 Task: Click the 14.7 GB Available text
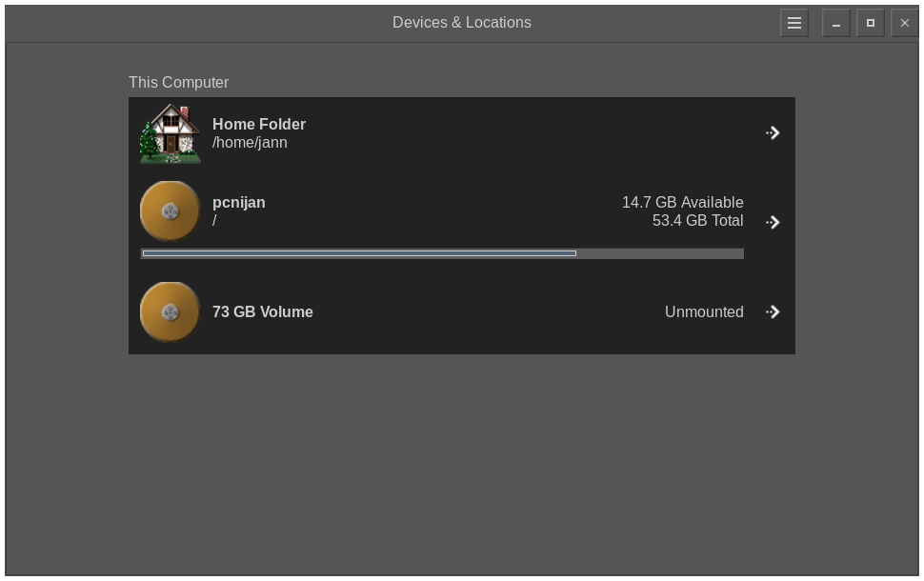point(682,203)
